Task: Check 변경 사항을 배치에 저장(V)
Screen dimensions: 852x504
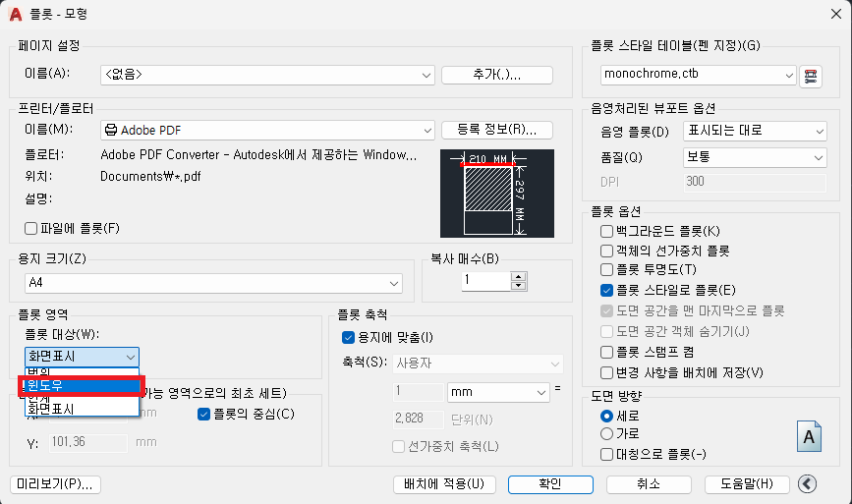Action: tap(607, 372)
